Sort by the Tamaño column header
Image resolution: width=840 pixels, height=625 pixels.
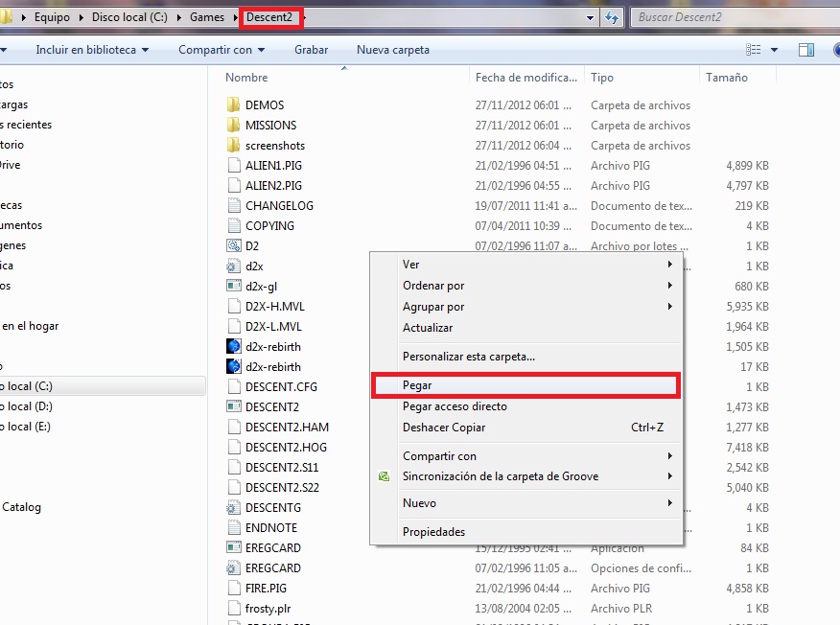tap(727, 78)
